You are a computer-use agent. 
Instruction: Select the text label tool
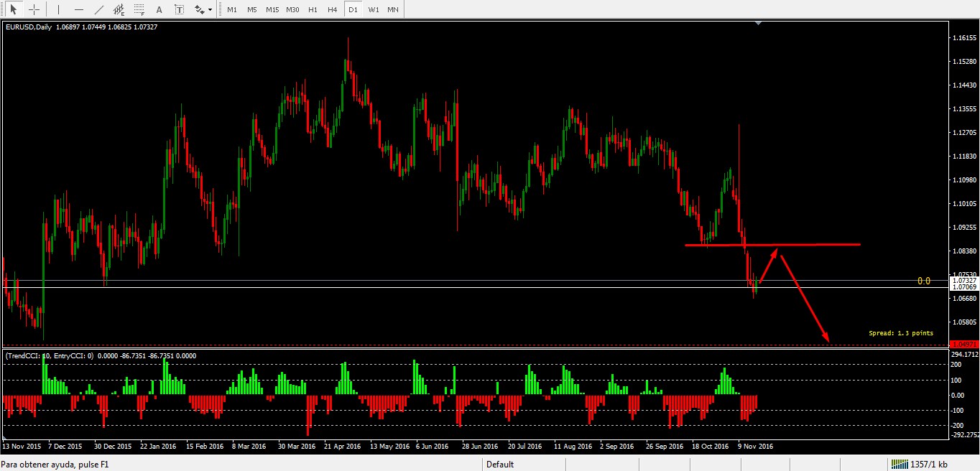point(179,10)
